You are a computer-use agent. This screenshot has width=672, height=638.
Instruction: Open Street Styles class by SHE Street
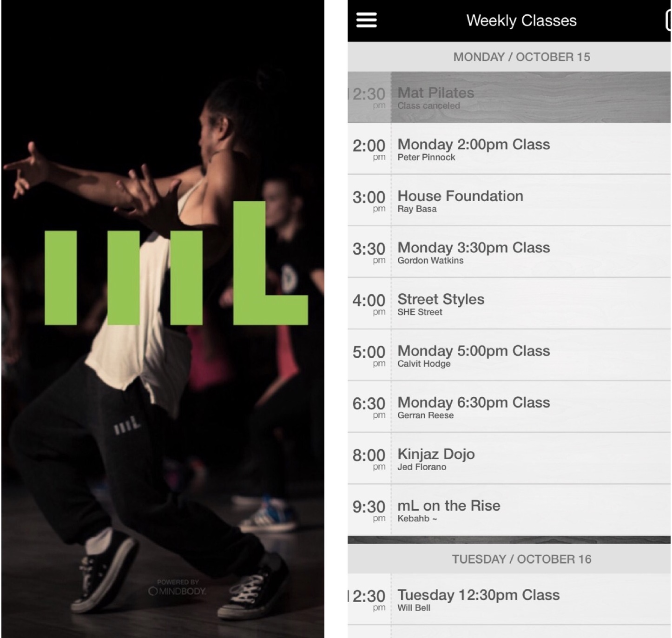tap(509, 303)
